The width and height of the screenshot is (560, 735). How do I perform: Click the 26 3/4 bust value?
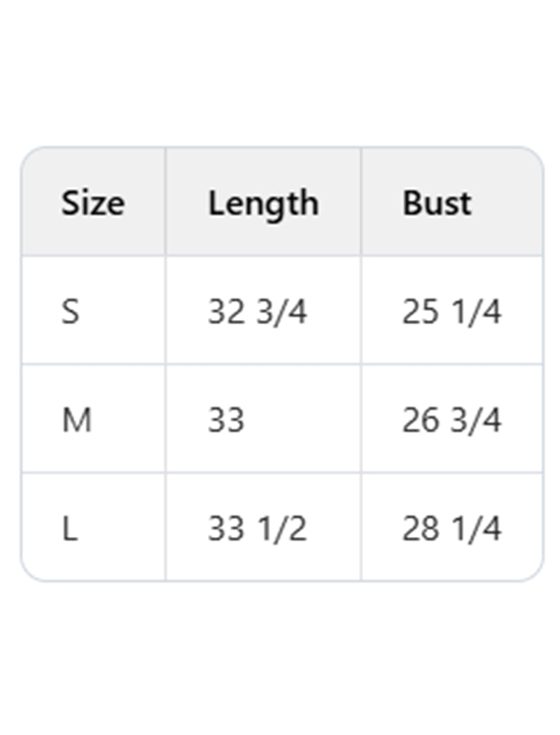[x=451, y=420]
